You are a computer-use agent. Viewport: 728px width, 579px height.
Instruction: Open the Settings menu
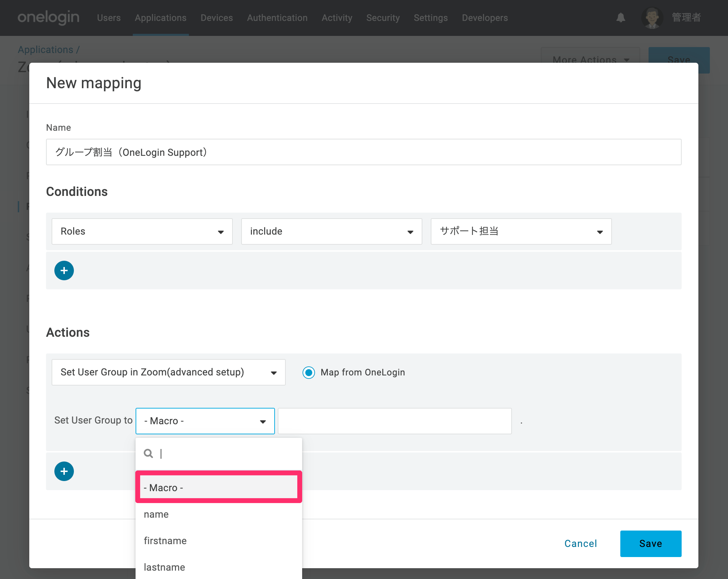point(431,18)
